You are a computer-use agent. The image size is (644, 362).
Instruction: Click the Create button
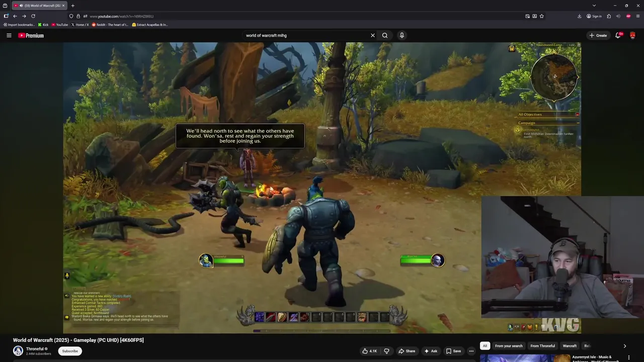pyautogui.click(x=598, y=35)
